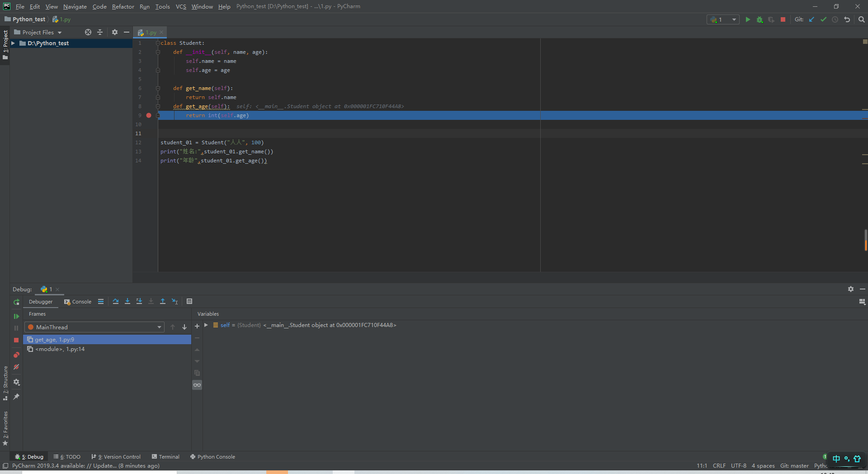
Task: Select the Debugger tab
Action: [x=41, y=302]
